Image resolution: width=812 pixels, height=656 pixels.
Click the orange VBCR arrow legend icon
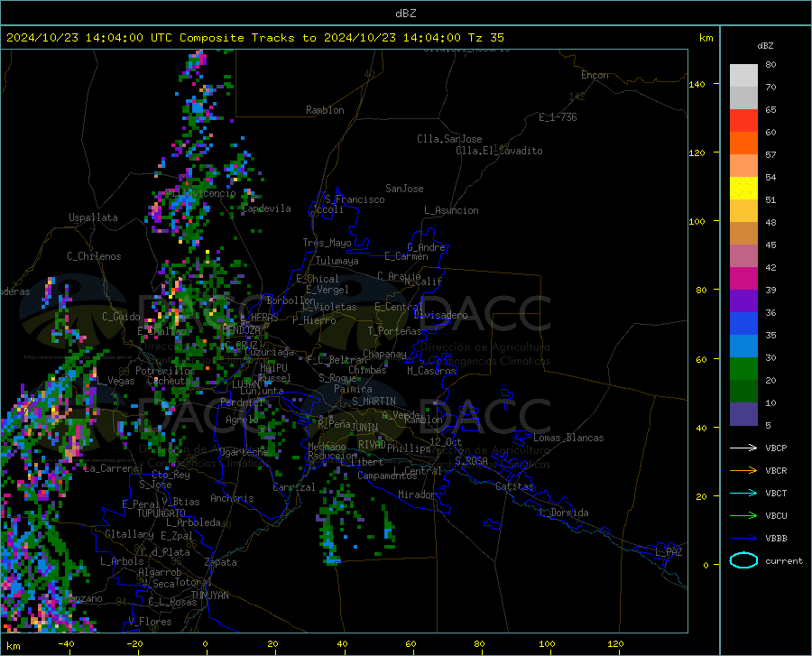tap(743, 471)
